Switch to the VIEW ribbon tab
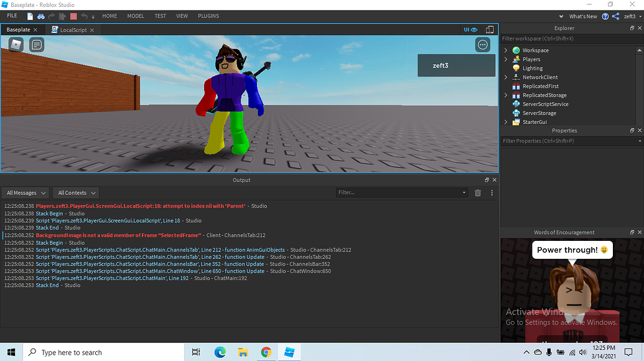This screenshot has width=644, height=361. point(182,16)
